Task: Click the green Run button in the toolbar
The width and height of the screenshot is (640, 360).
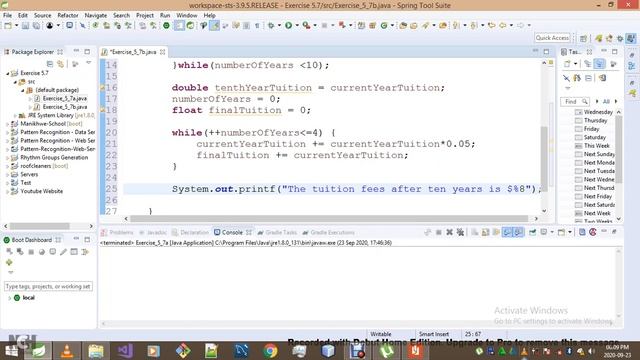Action: click(x=289, y=26)
